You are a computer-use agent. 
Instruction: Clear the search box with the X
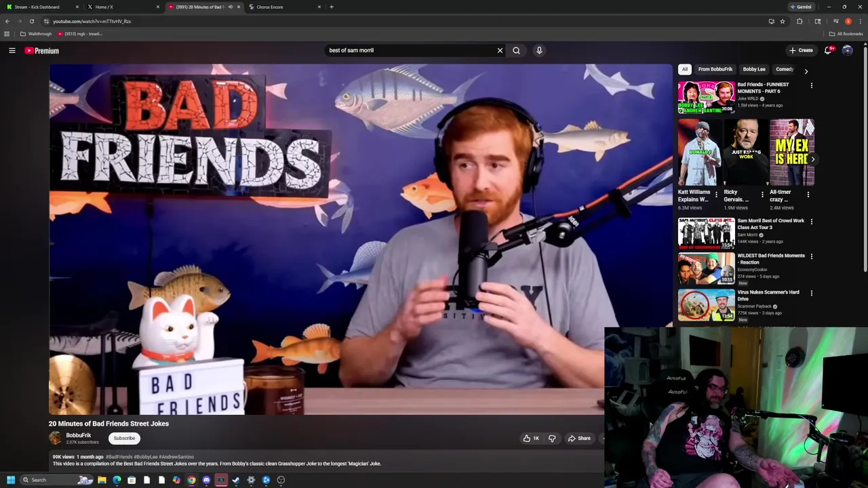pos(500,50)
